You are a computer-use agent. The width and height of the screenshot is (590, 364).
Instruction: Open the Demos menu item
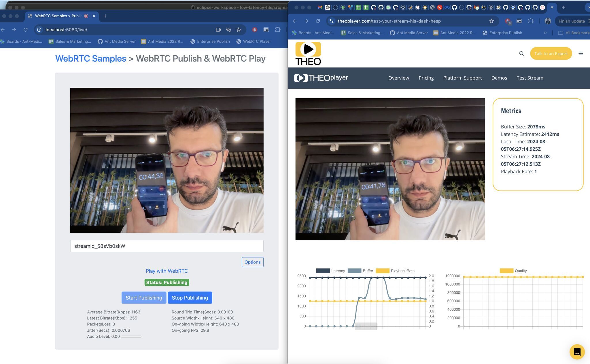coord(499,78)
